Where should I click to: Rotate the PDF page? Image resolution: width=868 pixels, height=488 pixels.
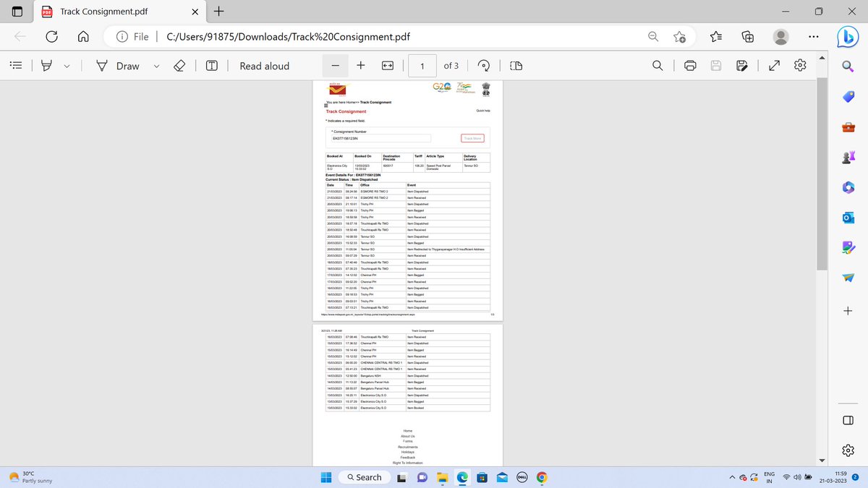pos(485,66)
